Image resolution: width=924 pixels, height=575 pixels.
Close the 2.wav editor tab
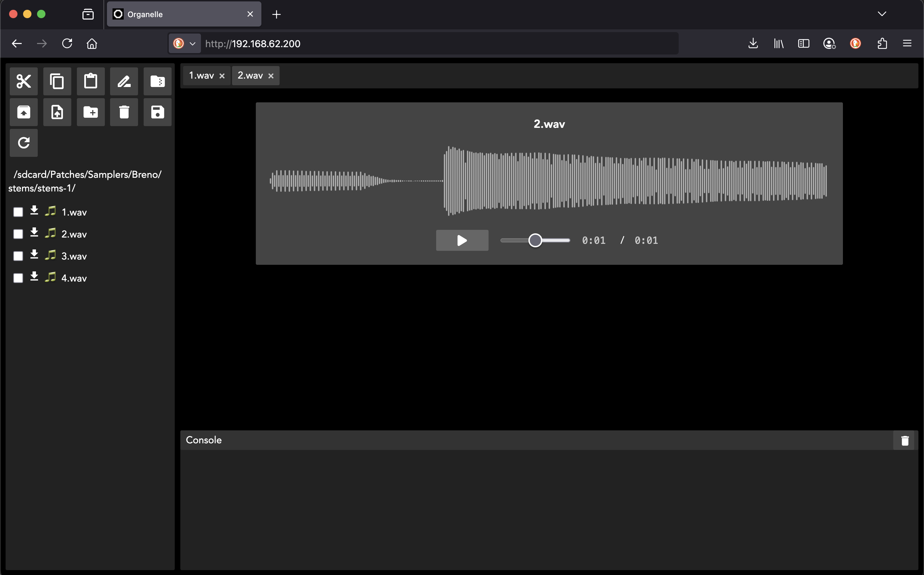point(271,76)
